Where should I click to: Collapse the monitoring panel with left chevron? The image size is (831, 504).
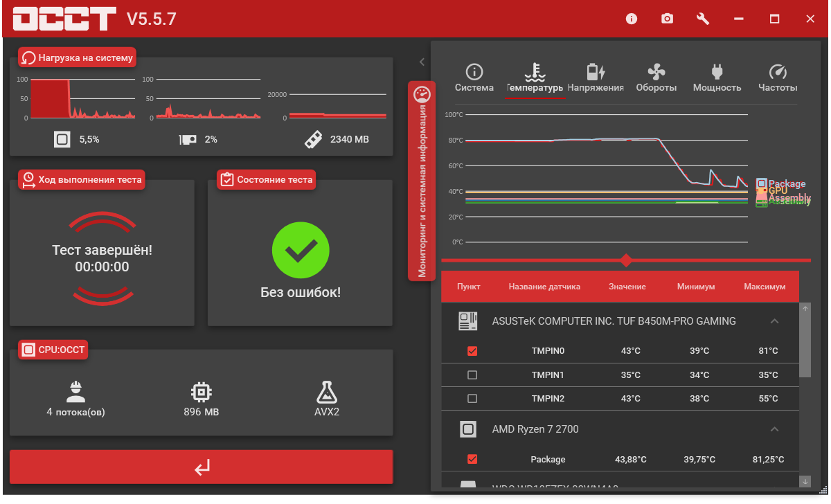click(422, 62)
